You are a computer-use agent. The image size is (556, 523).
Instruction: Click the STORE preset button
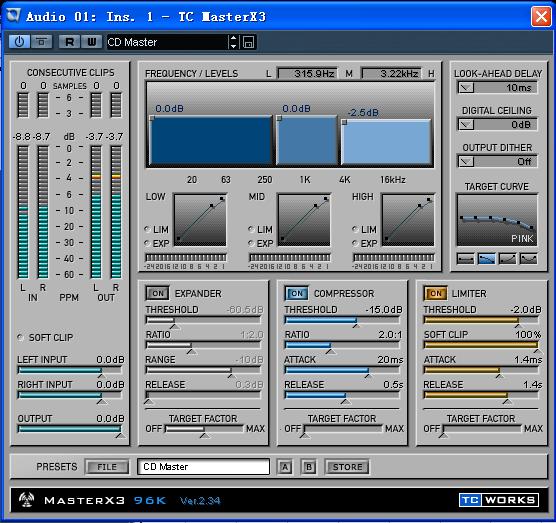click(347, 467)
